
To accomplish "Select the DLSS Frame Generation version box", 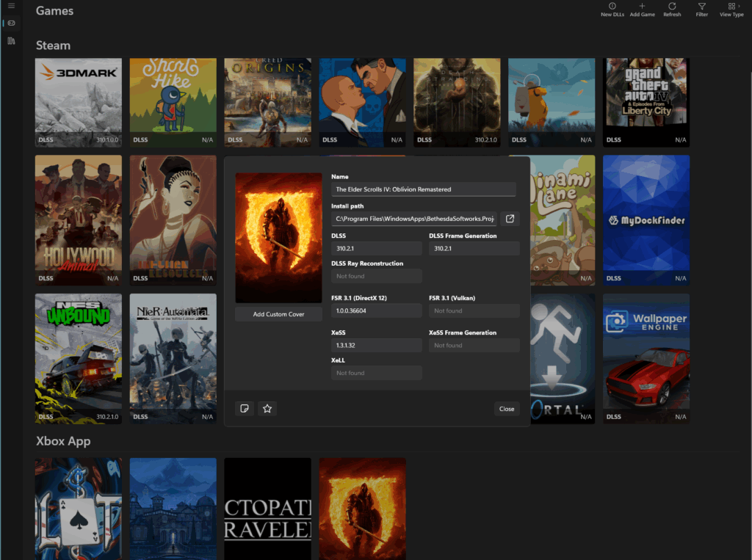I will [x=474, y=248].
